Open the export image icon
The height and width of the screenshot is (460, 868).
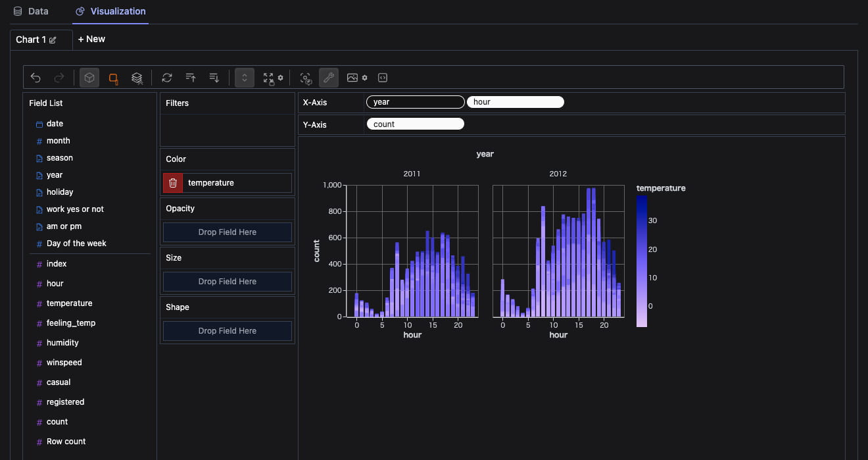click(353, 78)
